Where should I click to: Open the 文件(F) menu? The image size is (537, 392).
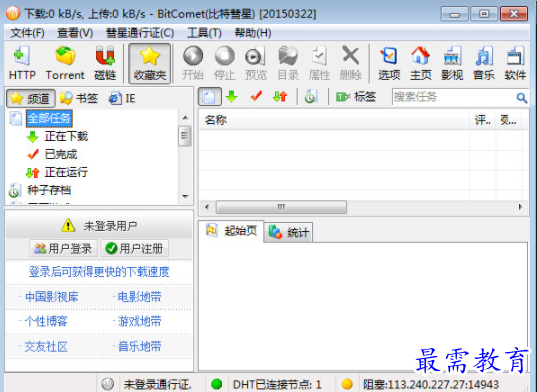[27, 33]
